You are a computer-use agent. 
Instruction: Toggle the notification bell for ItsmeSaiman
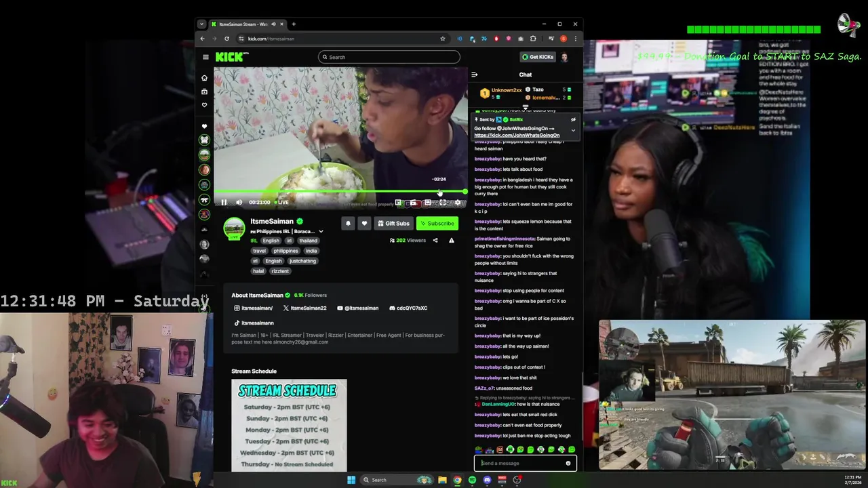[x=348, y=223]
